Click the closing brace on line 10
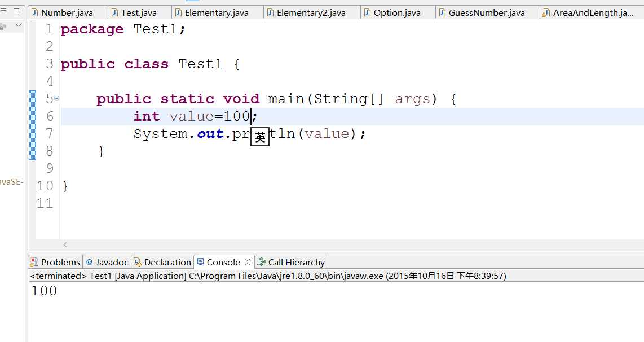The height and width of the screenshot is (342, 644). point(65,186)
